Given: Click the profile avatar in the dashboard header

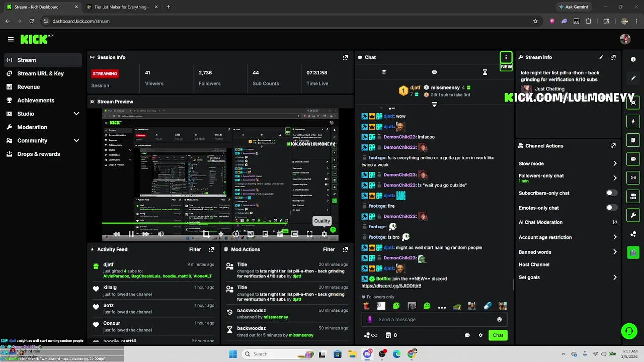Looking at the screenshot, I should [625, 39].
